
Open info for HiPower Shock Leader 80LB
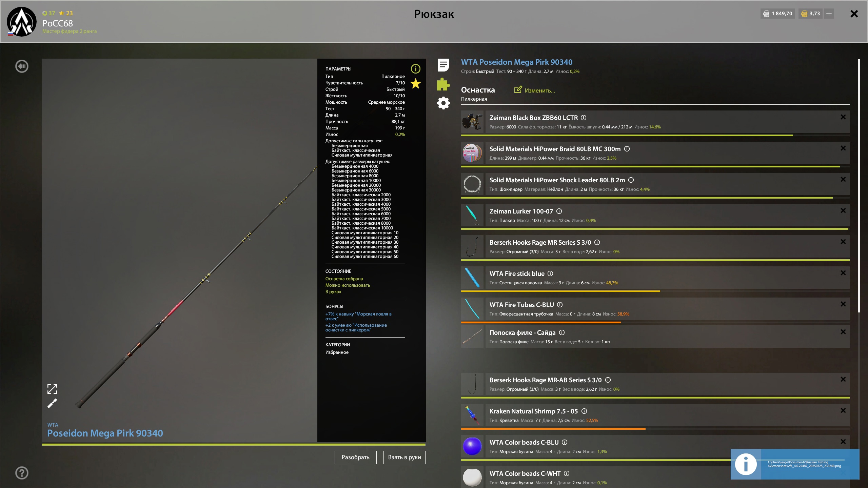[631, 180]
